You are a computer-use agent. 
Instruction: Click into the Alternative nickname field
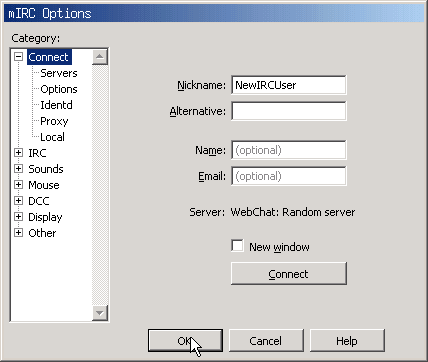[289, 111]
